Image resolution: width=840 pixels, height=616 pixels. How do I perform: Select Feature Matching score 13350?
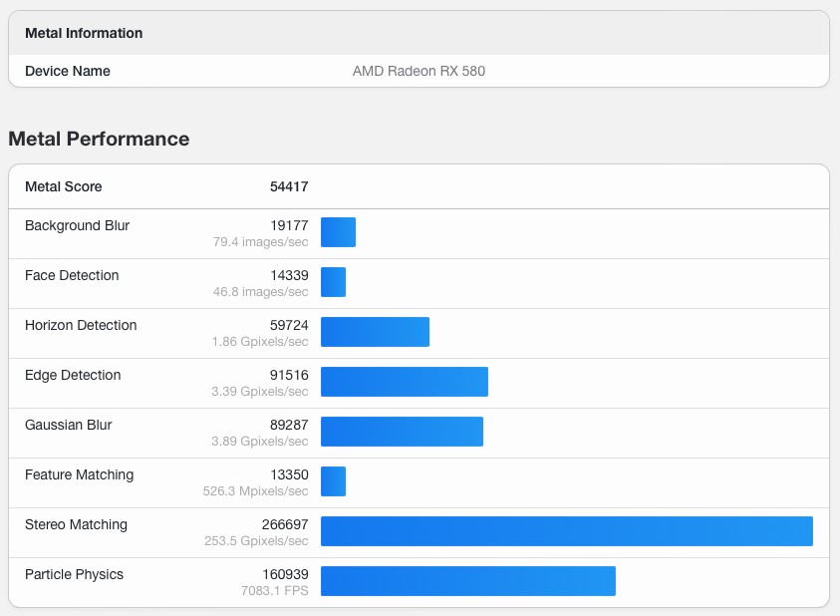(x=289, y=475)
